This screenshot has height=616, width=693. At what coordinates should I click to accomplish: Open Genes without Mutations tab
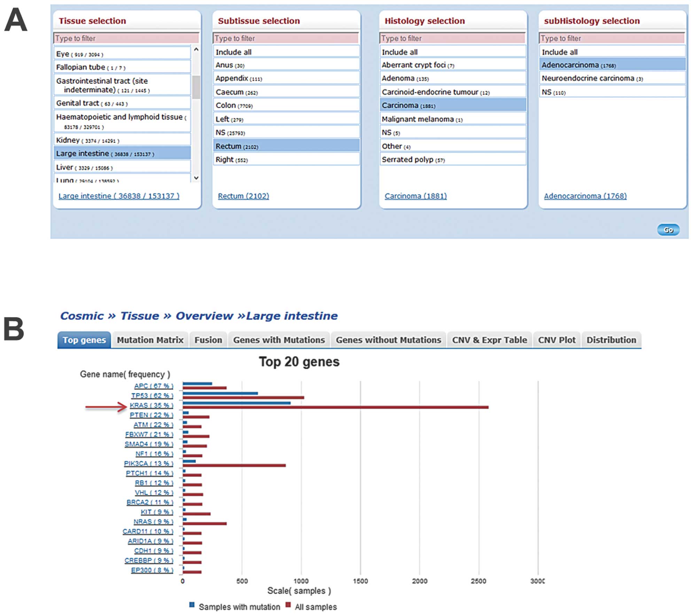388,340
